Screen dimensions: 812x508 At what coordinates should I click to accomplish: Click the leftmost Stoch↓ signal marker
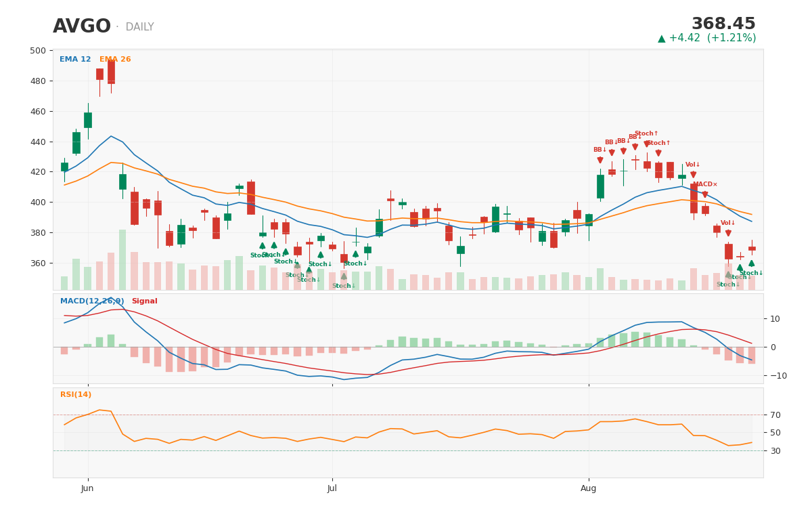[262, 255]
